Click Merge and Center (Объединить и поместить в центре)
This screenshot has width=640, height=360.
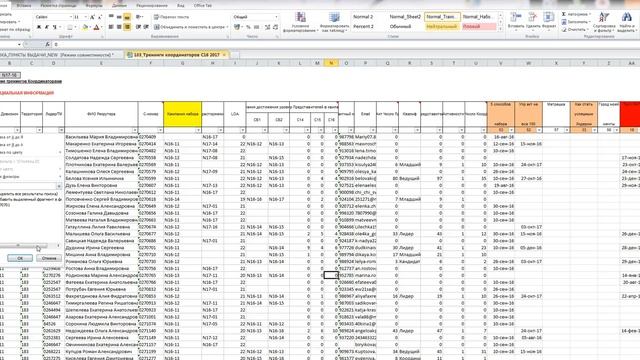[191, 27]
